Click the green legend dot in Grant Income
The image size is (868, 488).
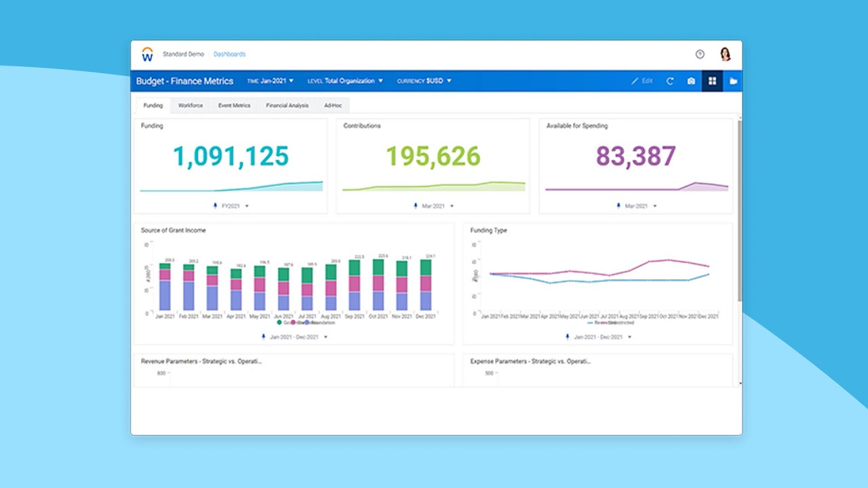click(x=279, y=323)
